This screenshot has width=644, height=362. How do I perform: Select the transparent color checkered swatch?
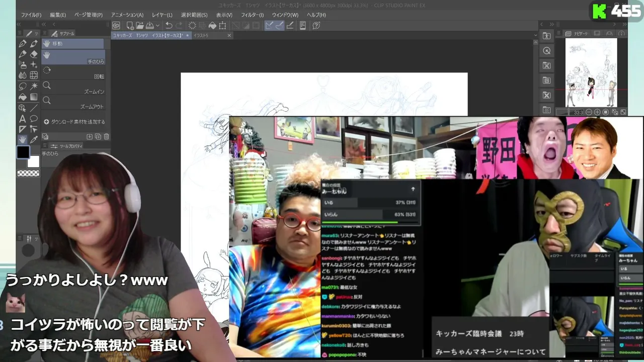pos(28,173)
